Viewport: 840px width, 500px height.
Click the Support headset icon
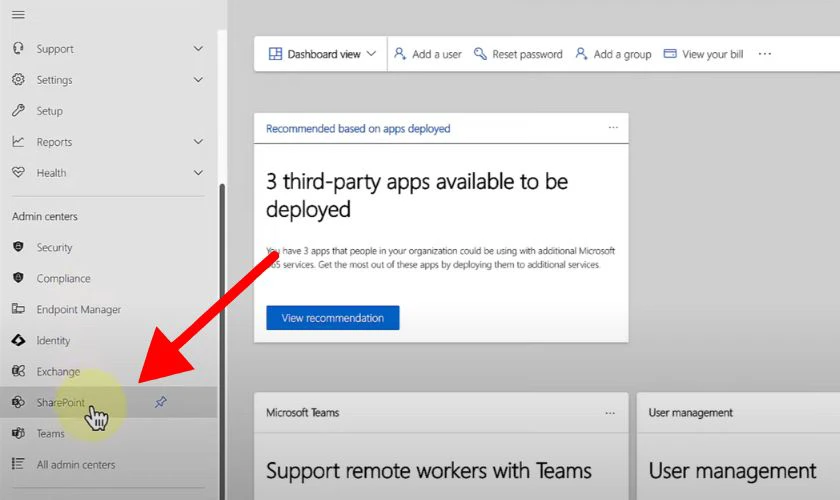(18, 48)
